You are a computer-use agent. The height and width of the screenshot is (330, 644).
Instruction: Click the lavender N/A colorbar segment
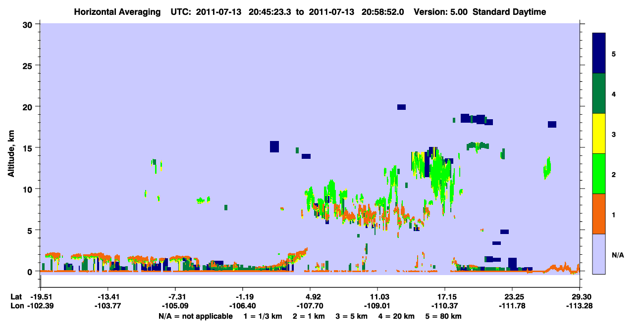[x=599, y=254]
